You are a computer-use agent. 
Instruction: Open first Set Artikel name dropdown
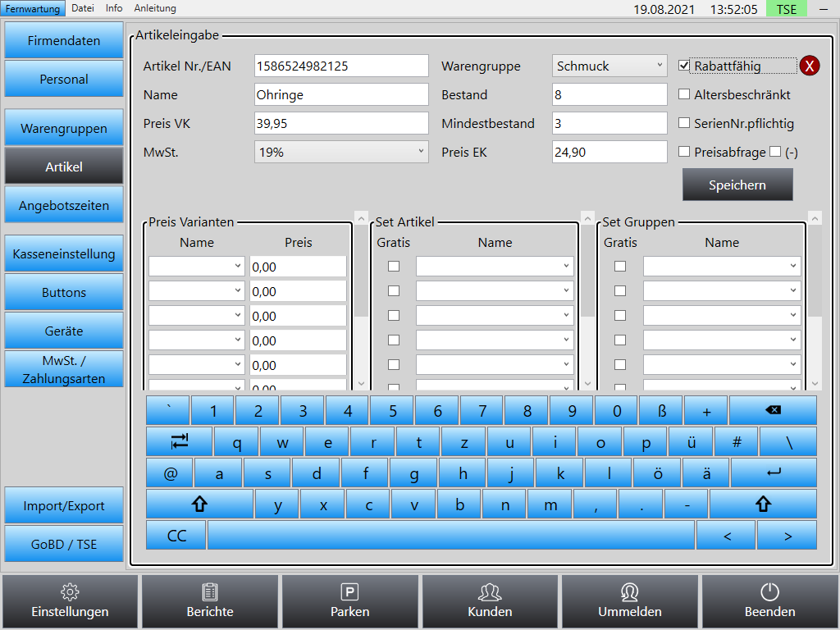tap(495, 267)
